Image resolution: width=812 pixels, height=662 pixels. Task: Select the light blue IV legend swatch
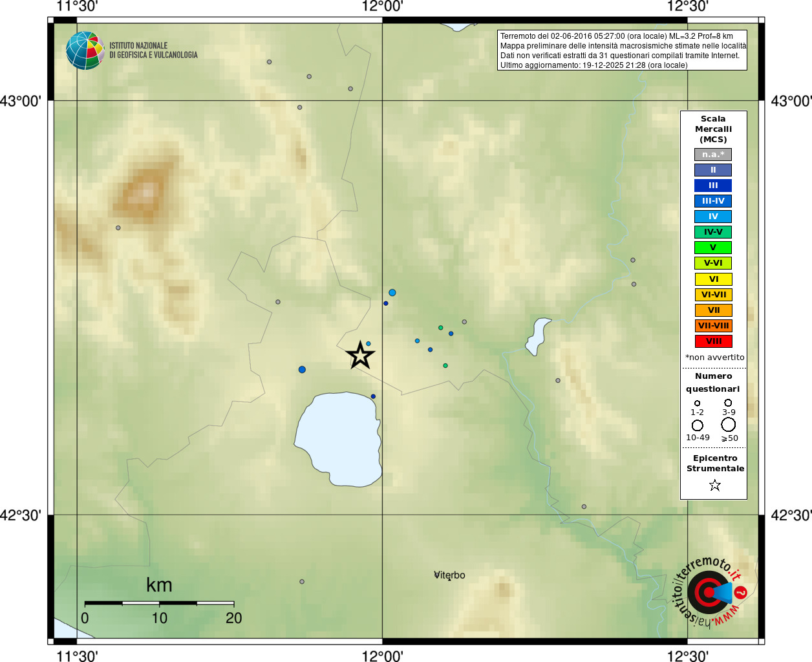713,217
